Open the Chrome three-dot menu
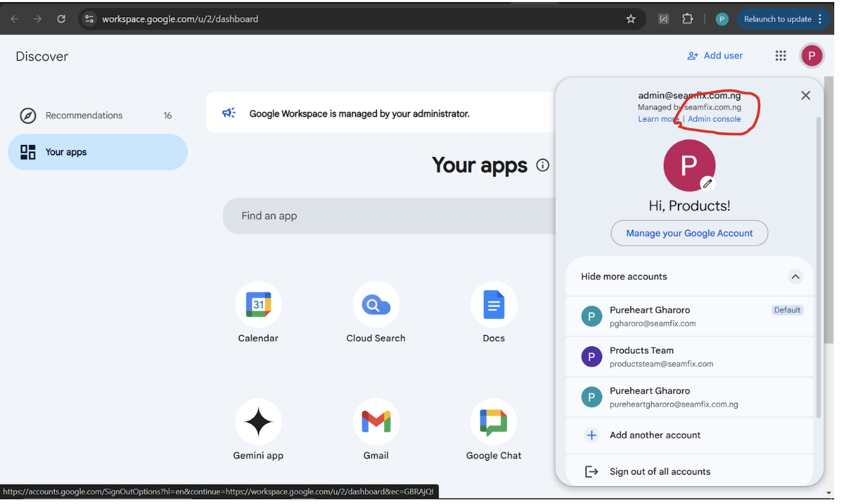 coord(820,19)
